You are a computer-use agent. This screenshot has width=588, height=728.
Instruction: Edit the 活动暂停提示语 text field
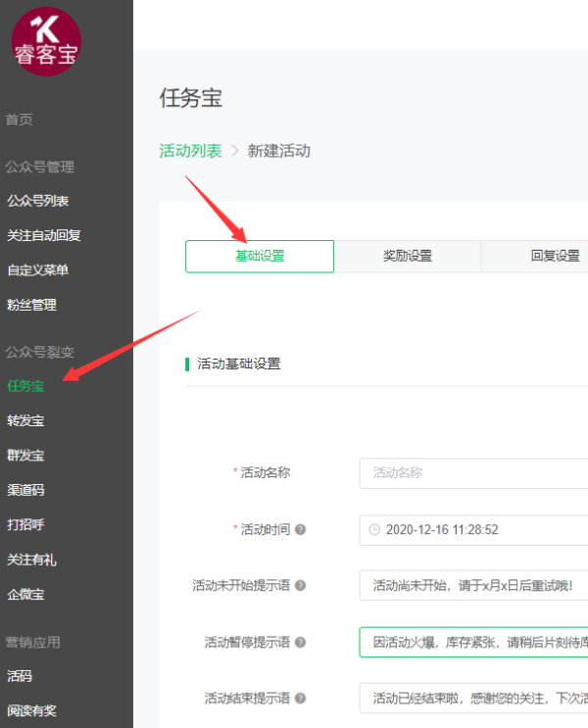pos(473,642)
